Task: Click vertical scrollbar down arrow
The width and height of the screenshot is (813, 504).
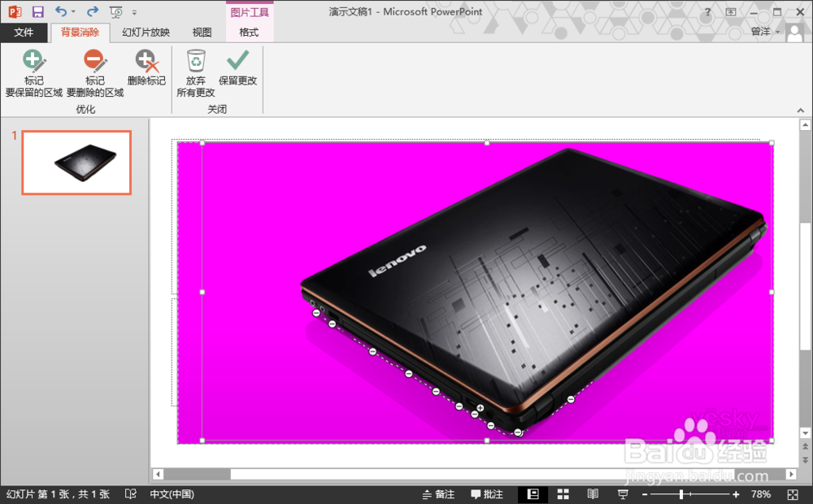Action: [805, 433]
